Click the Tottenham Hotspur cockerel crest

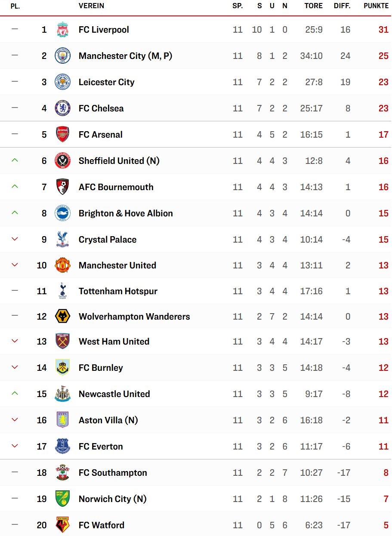[x=63, y=291]
